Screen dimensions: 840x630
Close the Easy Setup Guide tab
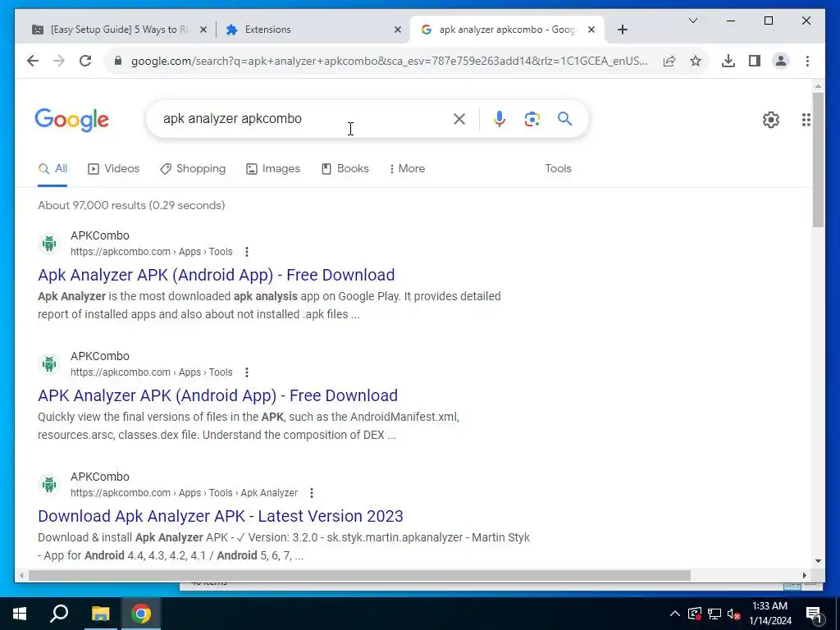pyautogui.click(x=203, y=30)
